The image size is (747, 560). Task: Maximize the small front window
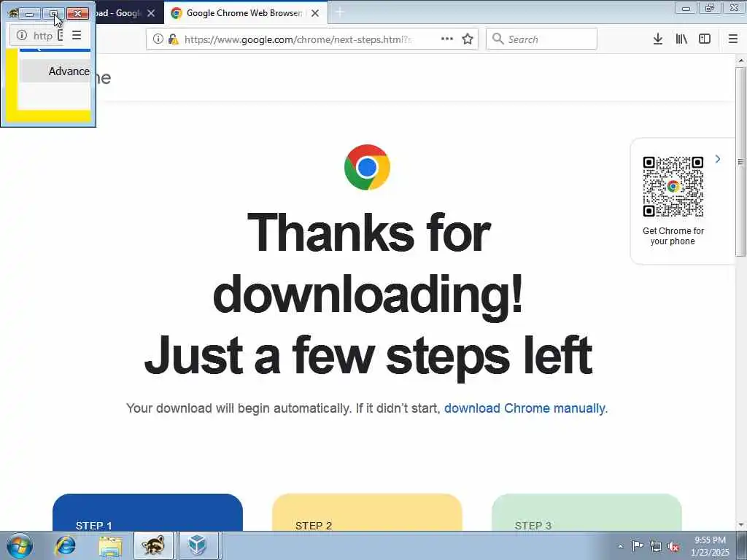[x=53, y=13]
